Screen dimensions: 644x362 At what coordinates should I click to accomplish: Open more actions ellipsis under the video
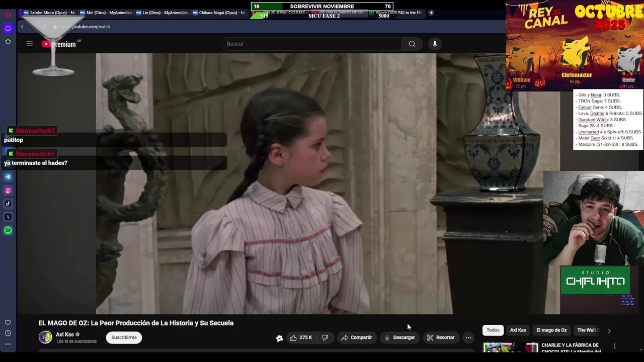(x=468, y=338)
